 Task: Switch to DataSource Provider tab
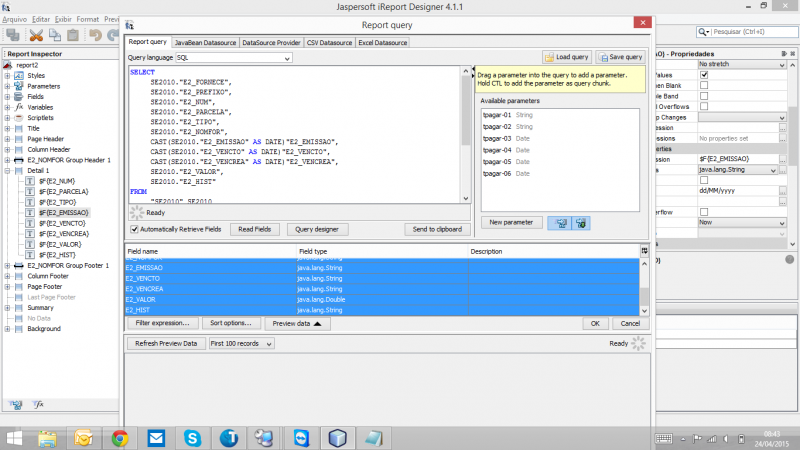[271, 43]
